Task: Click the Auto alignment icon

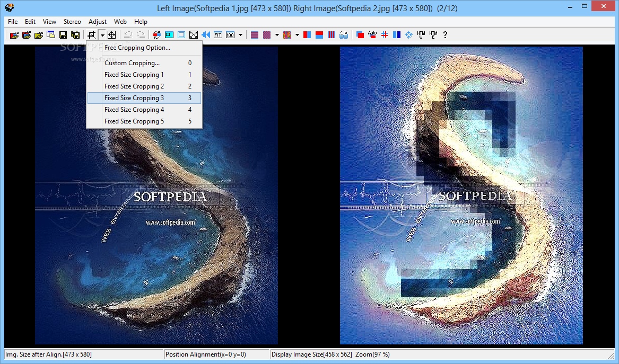Action: pyautogui.click(x=372, y=34)
